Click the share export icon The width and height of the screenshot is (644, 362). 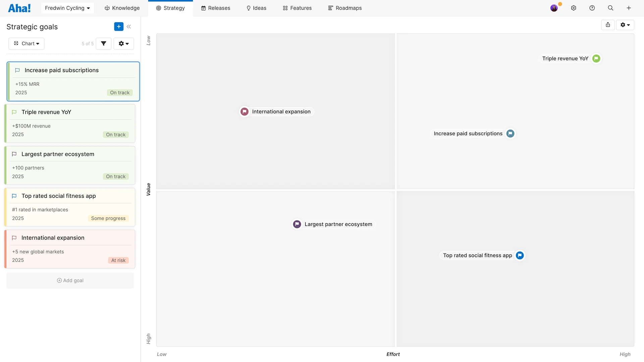point(608,25)
